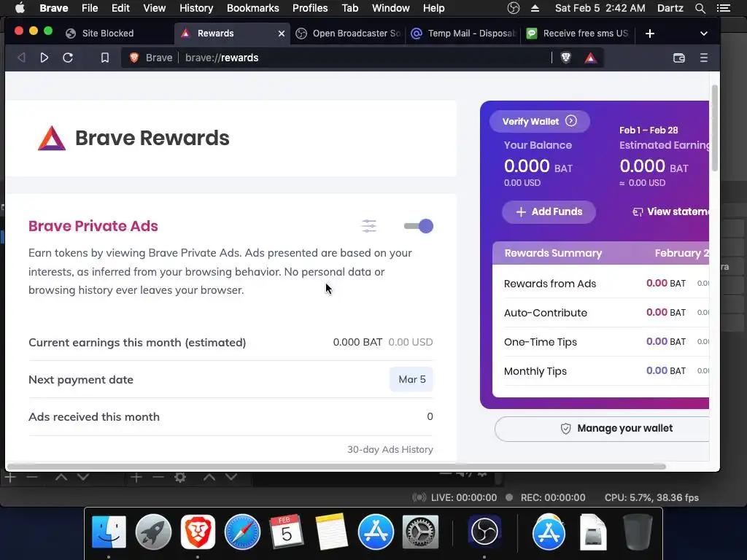This screenshot has width=747, height=560.
Task: Click the Auto-Contribute row label
Action: [x=546, y=313]
